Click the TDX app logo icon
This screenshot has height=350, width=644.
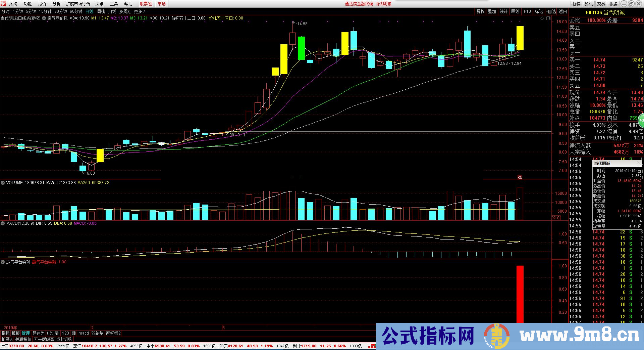4,4
